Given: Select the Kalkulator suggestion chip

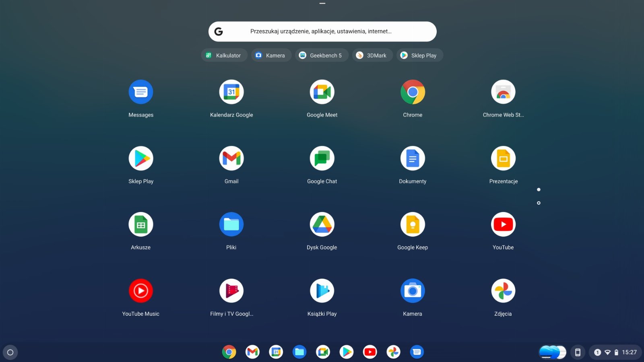Looking at the screenshot, I should click(x=224, y=56).
